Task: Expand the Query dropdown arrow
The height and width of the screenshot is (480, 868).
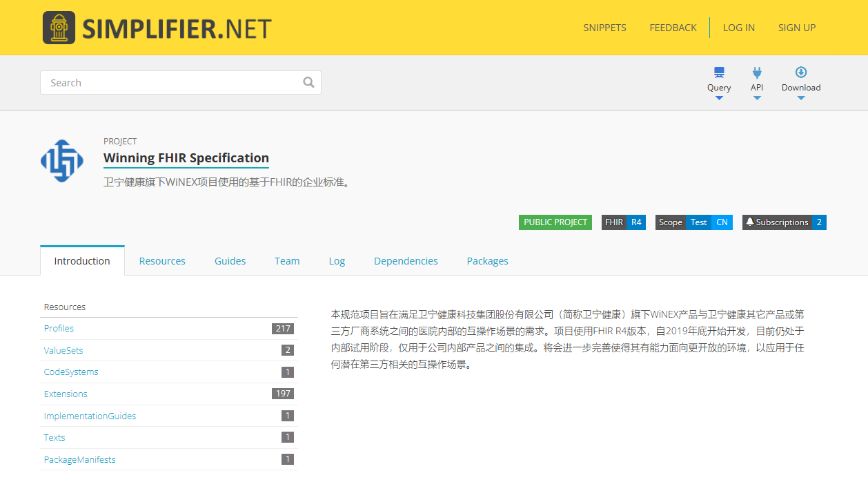Action: (719, 97)
